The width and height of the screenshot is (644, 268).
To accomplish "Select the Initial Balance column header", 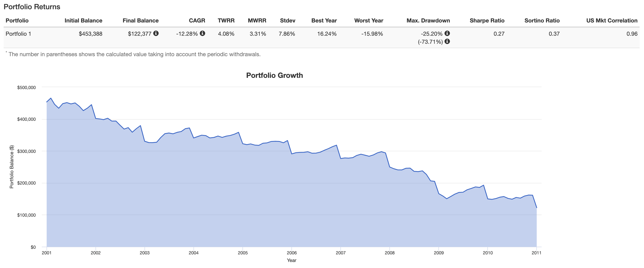I will point(83,20).
